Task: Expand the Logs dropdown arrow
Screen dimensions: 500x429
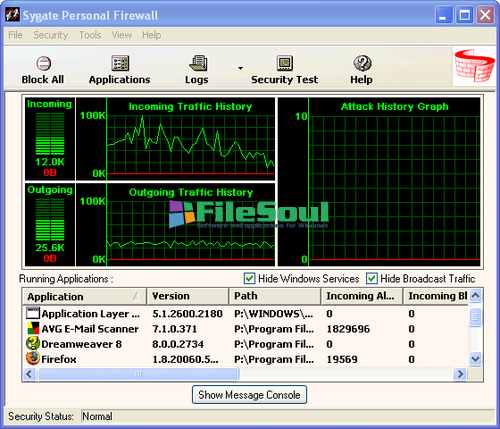Action: pyautogui.click(x=240, y=68)
